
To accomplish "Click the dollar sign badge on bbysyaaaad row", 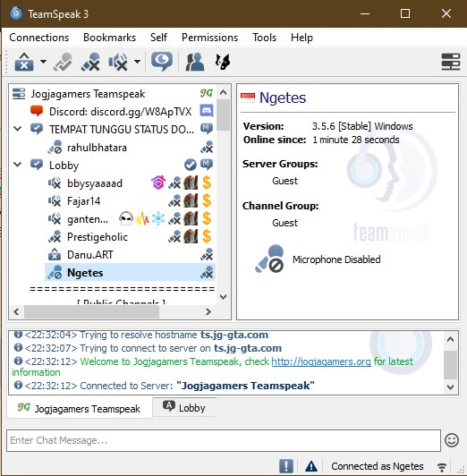I will tap(207, 183).
